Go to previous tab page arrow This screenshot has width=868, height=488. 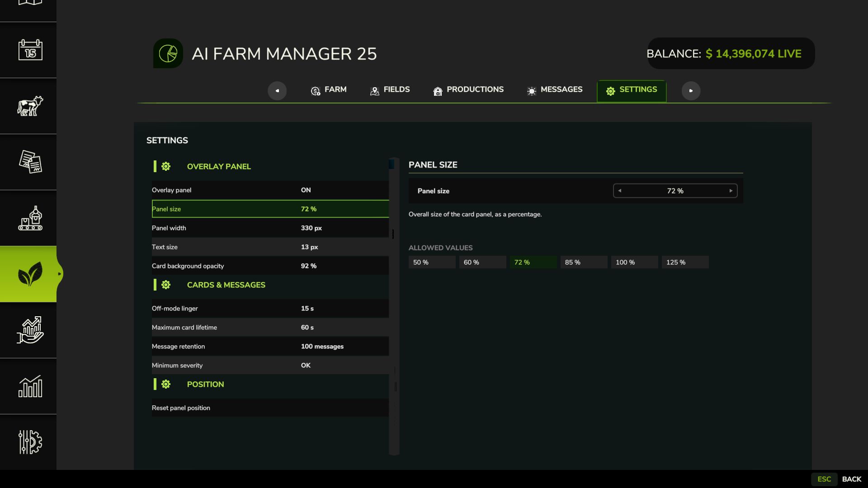277,91
